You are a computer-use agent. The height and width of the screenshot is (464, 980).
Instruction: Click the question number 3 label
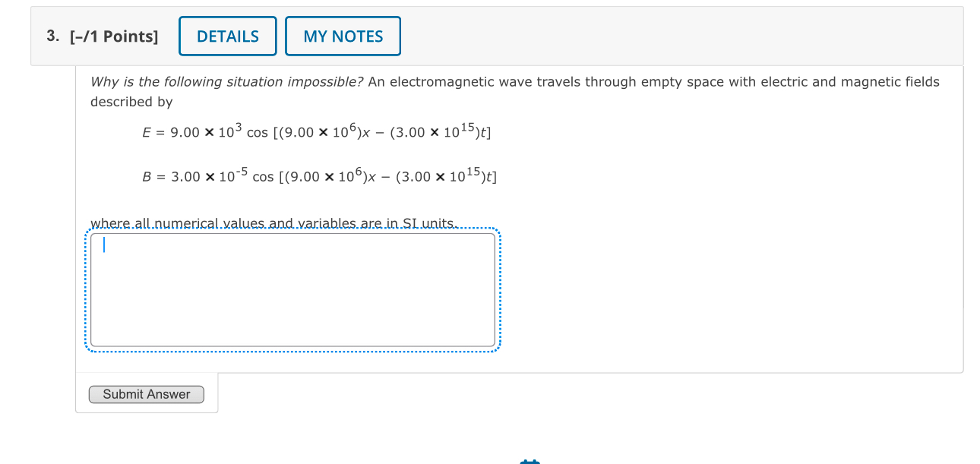point(50,36)
